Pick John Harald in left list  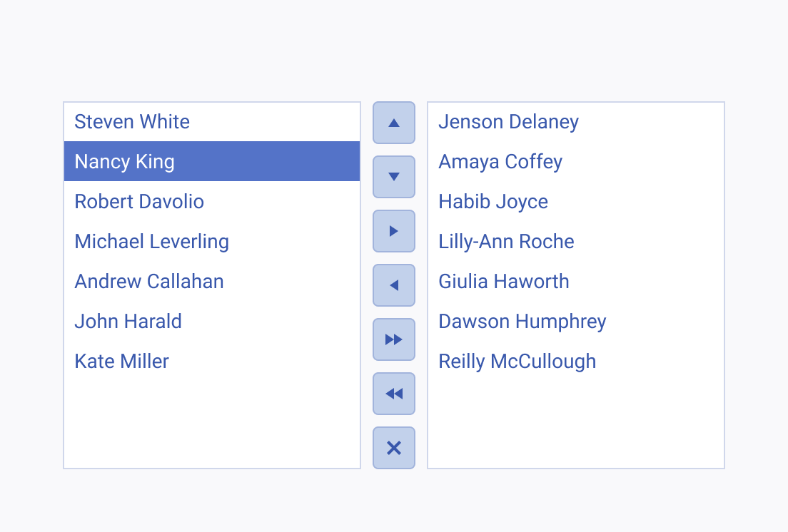pyautogui.click(x=212, y=321)
